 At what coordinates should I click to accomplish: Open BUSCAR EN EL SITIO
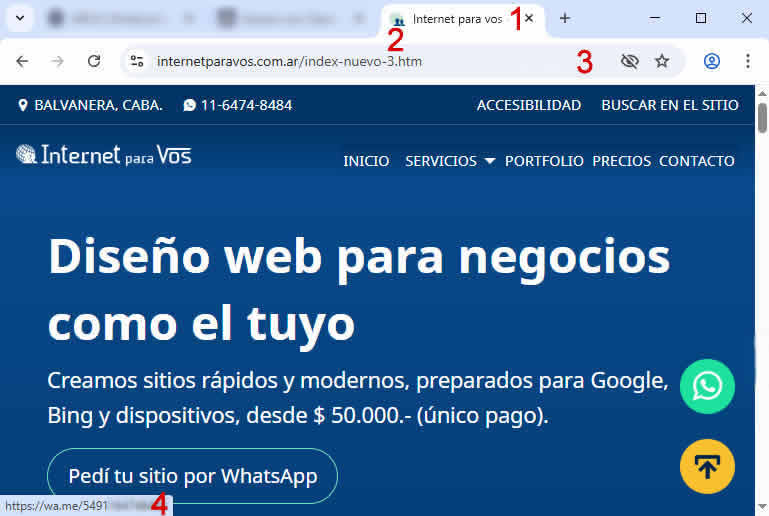click(670, 105)
